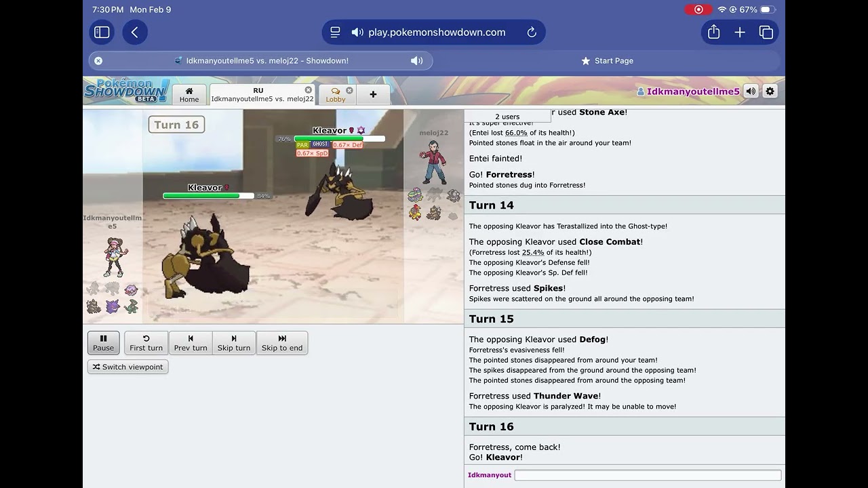Open the 2 users list button
This screenshot has height=488, width=868.
[507, 117]
